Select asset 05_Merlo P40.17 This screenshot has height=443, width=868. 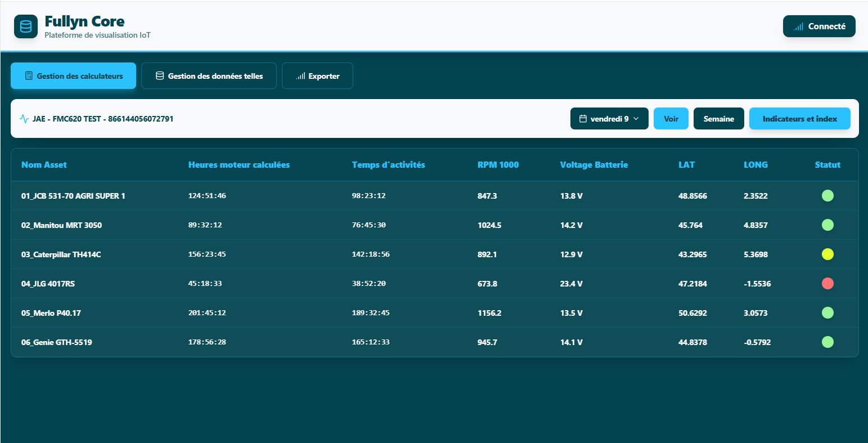point(51,313)
